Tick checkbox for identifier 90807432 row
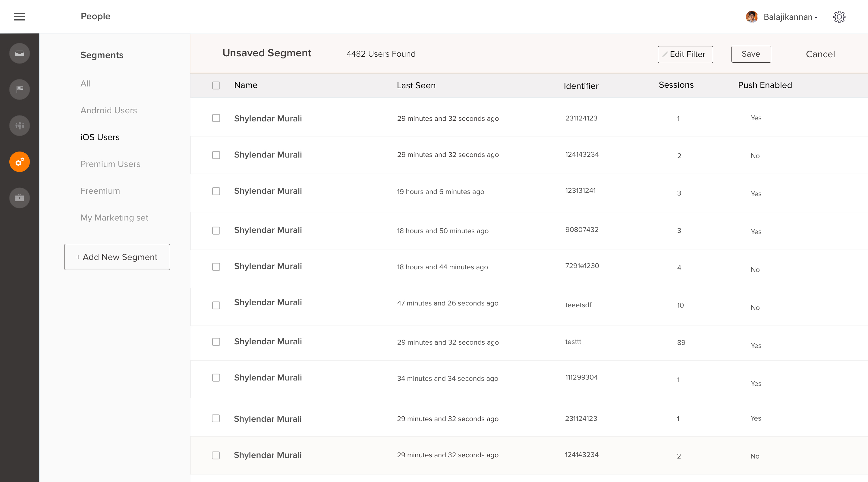 [216, 231]
